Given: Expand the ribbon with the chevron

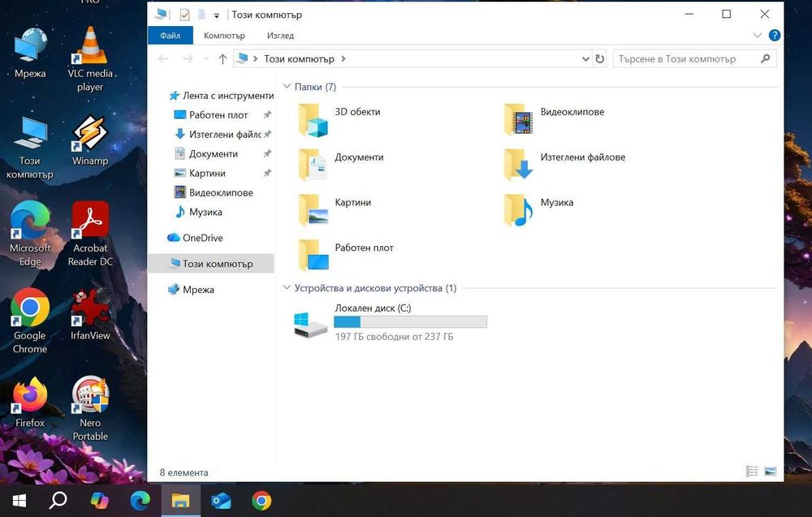Looking at the screenshot, I should pos(757,35).
